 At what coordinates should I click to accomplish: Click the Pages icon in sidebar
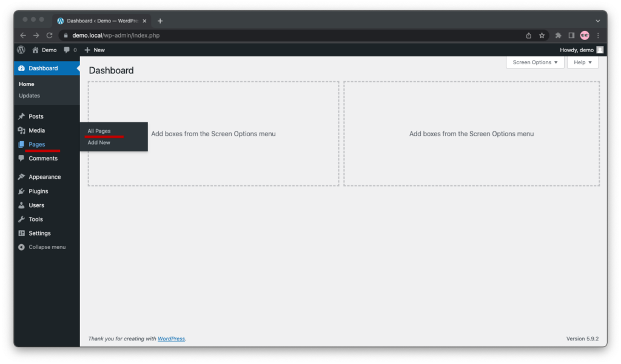coord(21,144)
